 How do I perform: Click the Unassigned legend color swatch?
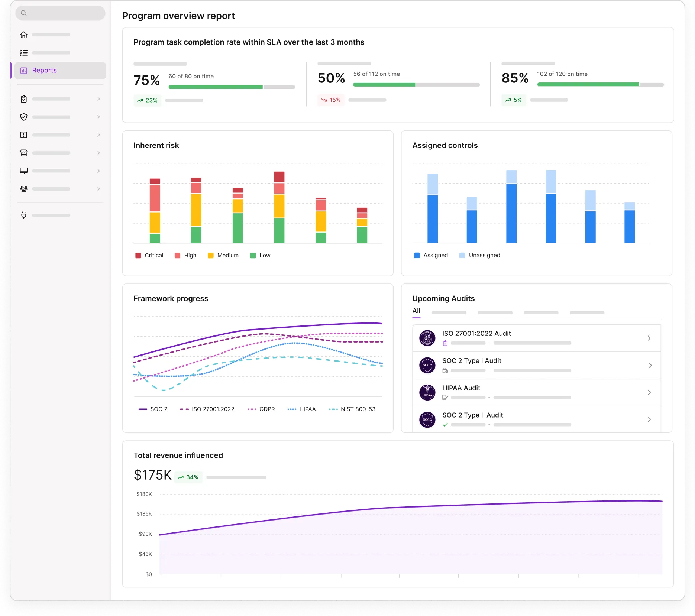point(462,255)
